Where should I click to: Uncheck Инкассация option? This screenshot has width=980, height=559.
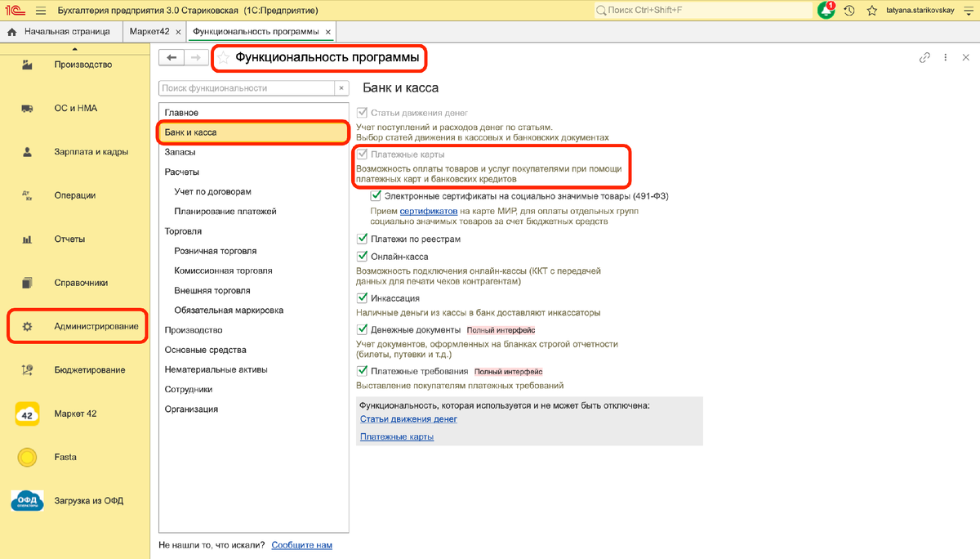[x=363, y=298]
